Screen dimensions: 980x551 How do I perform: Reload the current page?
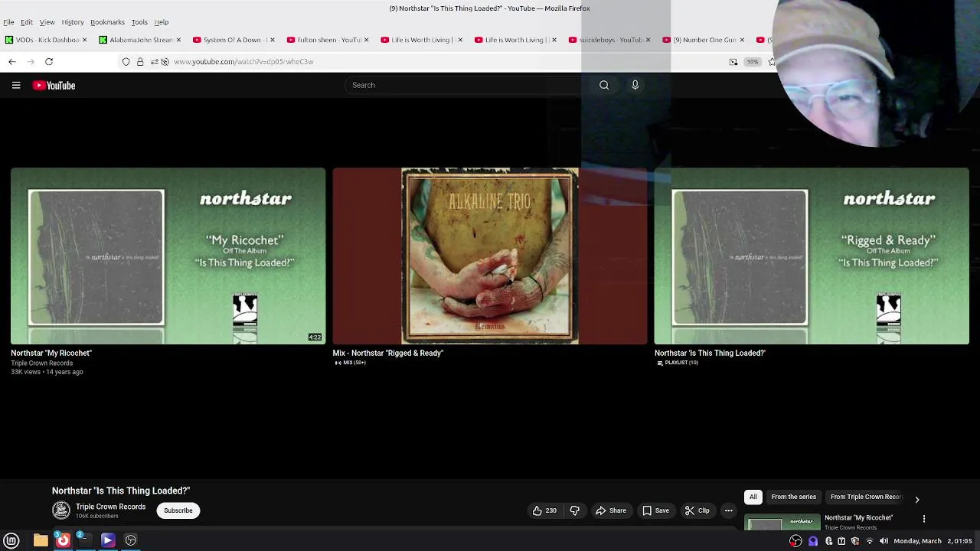[49, 61]
